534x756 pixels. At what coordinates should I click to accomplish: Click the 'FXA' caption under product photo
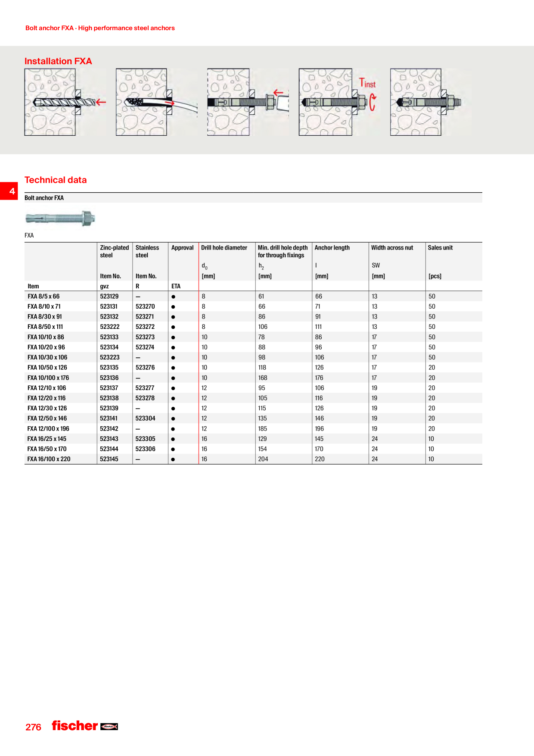tap(29, 235)
